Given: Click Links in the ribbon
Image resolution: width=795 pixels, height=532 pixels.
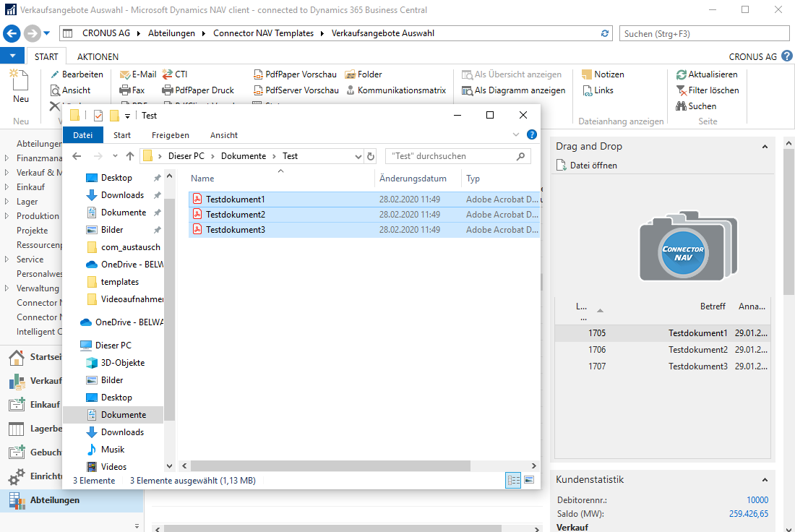Looking at the screenshot, I should [598, 90].
